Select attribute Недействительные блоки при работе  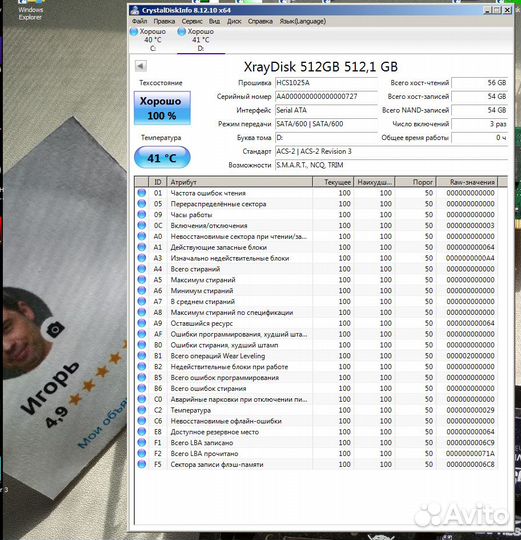point(229,366)
